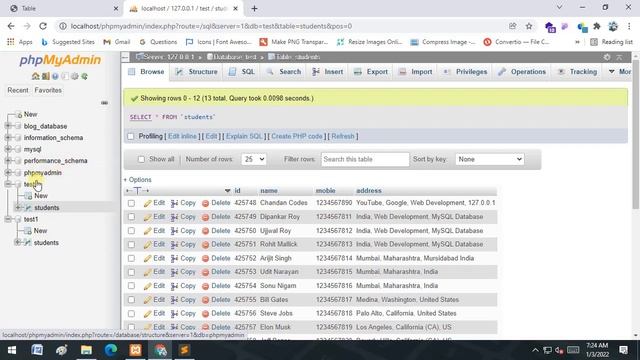The width and height of the screenshot is (640, 360).
Task: Open page settings gear in top breadcrumb bar
Action: pyautogui.click(x=607, y=57)
